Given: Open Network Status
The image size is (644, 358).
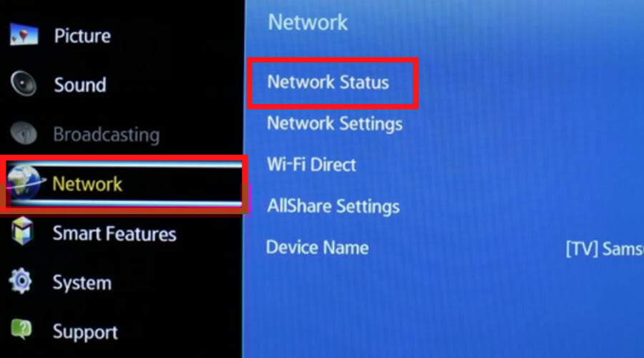Looking at the screenshot, I should point(328,82).
